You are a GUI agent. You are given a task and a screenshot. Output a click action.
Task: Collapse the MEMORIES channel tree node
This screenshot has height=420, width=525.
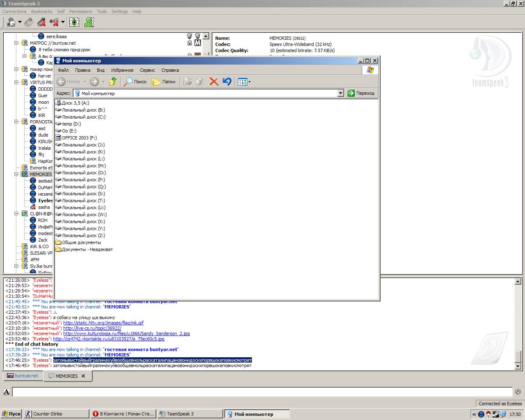coord(17,174)
